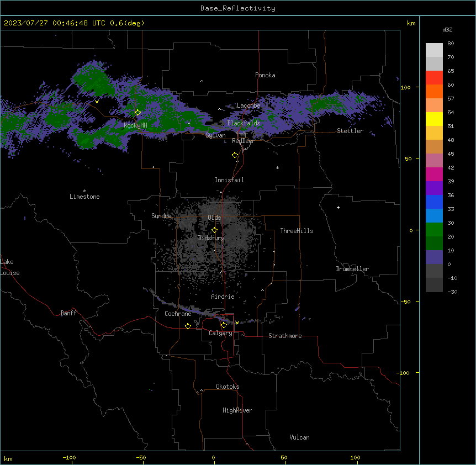This screenshot has width=476, height=465.
Task: Click the 0 km mark on bottom axis
Action: click(x=213, y=458)
